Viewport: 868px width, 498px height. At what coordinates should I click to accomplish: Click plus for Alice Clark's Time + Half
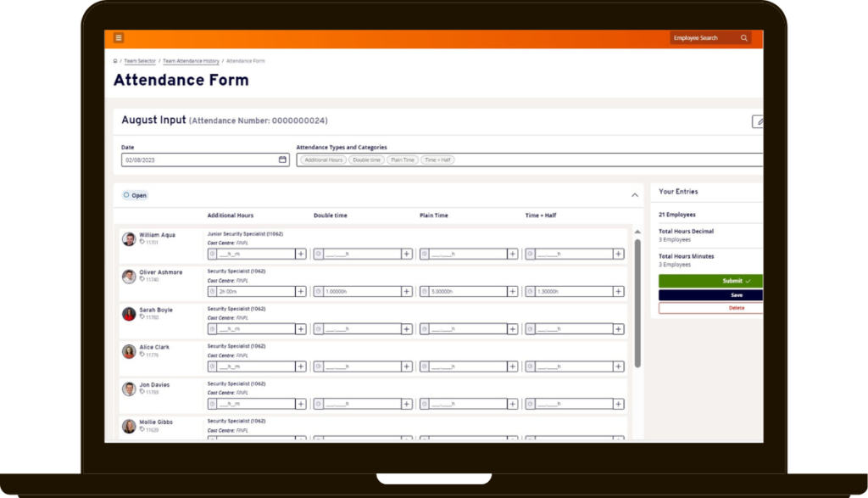618,367
